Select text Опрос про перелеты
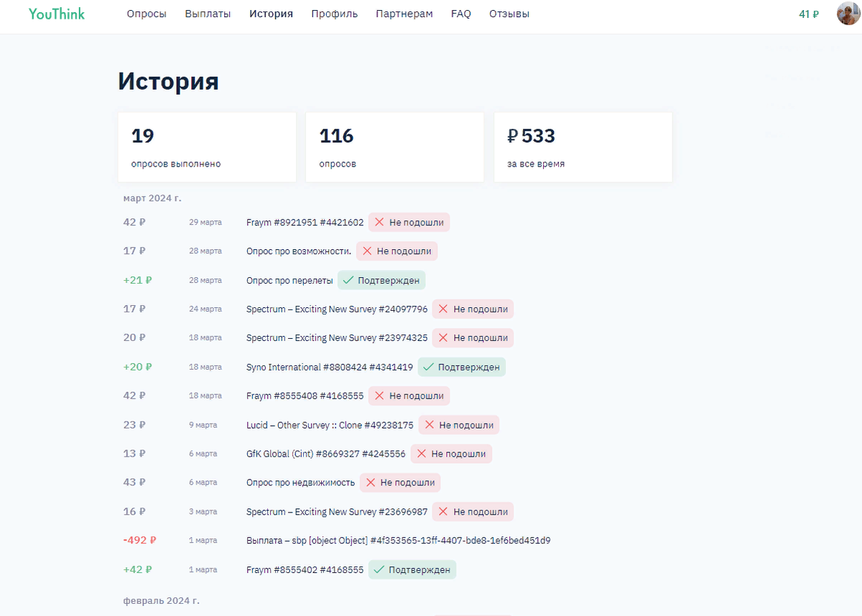862x616 pixels. click(289, 280)
